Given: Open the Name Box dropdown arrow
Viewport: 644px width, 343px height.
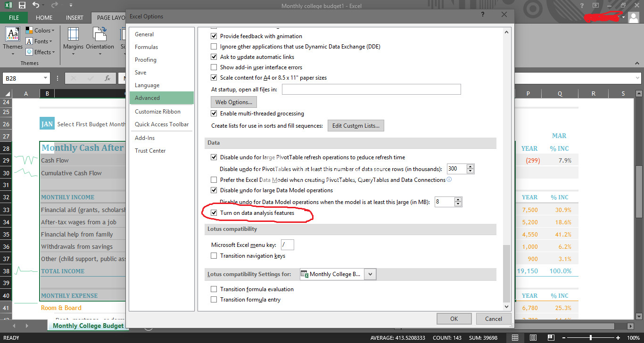Looking at the screenshot, I should [46, 78].
